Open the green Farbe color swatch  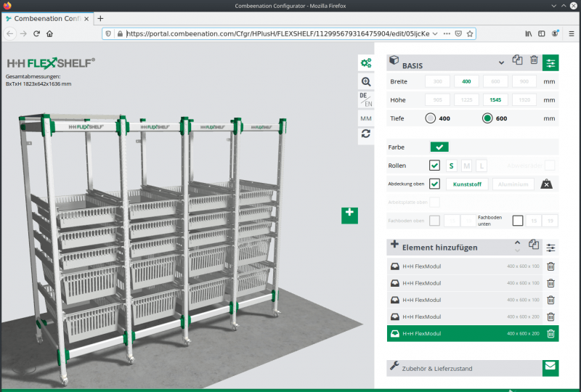[439, 147]
